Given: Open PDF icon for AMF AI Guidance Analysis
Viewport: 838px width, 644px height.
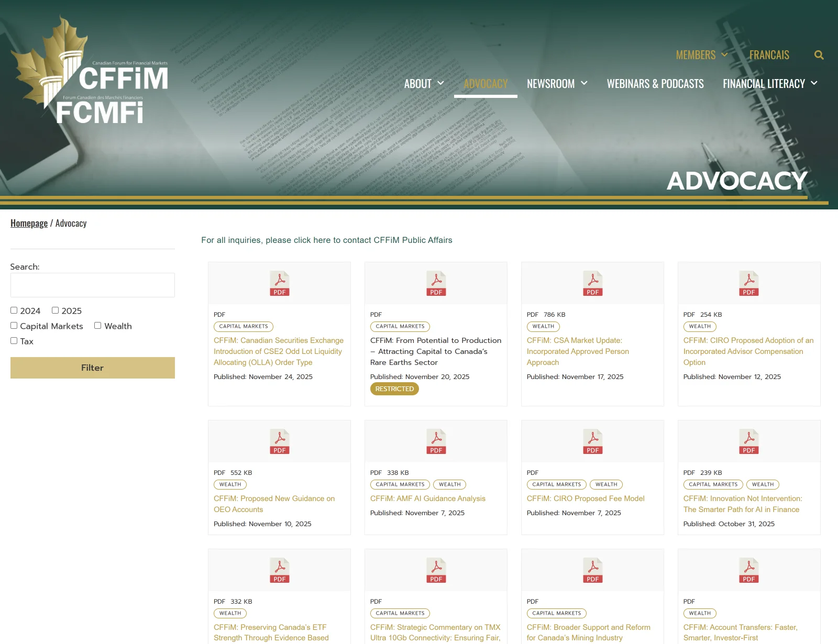Looking at the screenshot, I should (436, 441).
